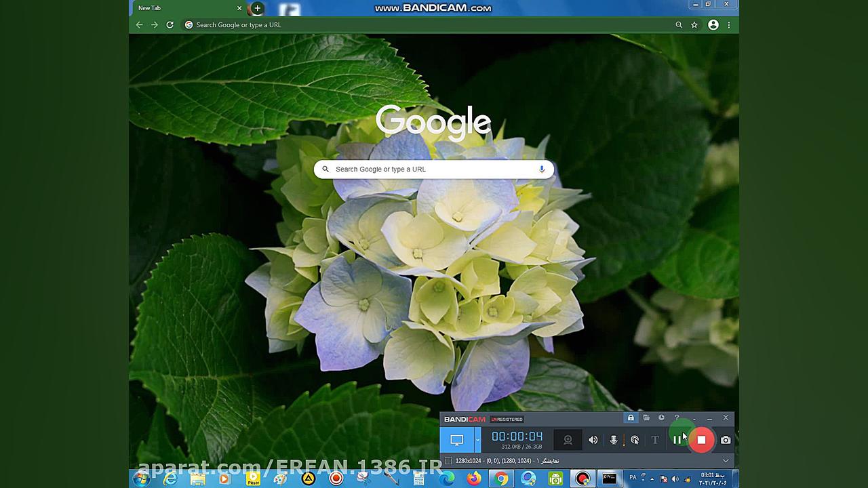Open the screen recording mode dropdown arrow
This screenshot has width=868, height=488.
[x=477, y=440]
